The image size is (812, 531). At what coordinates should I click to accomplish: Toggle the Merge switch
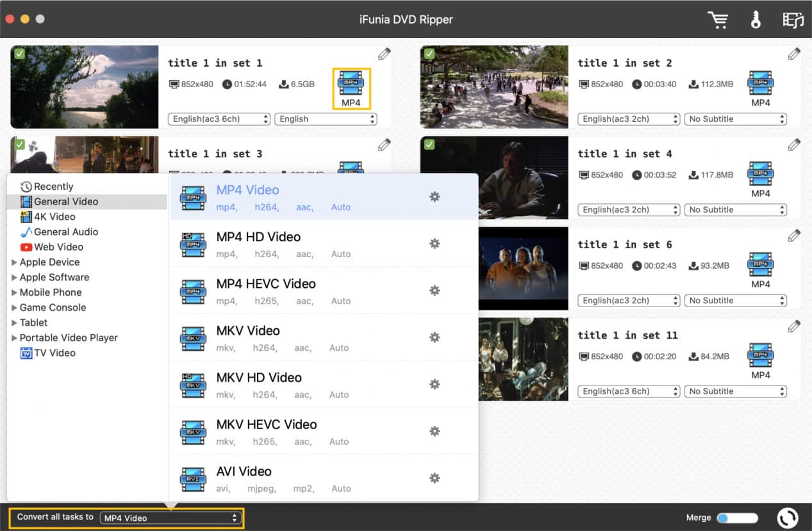tap(737, 518)
